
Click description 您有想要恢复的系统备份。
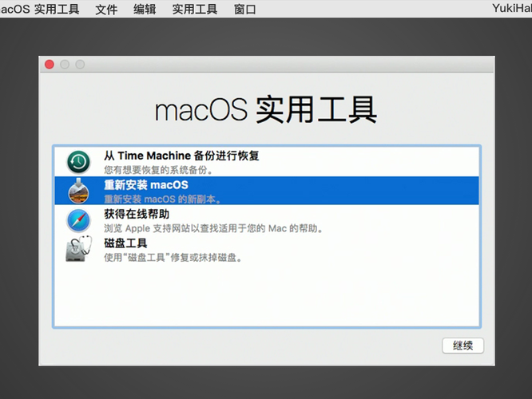click(x=158, y=170)
